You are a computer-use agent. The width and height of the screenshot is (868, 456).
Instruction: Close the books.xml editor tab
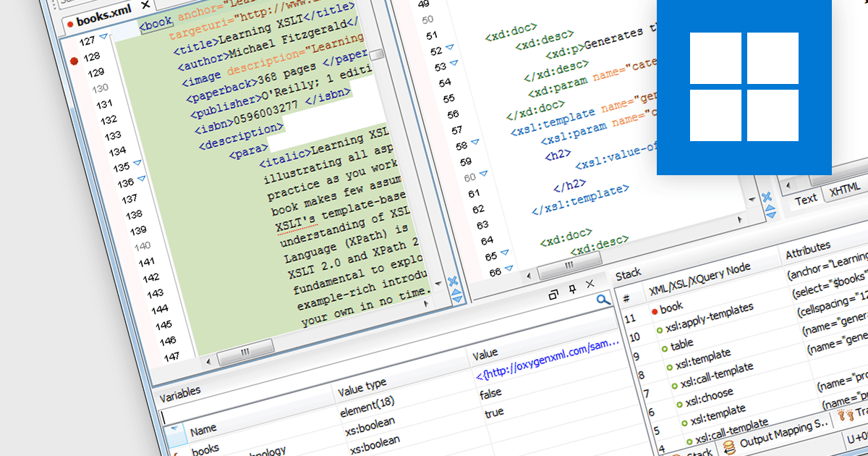pos(146,5)
